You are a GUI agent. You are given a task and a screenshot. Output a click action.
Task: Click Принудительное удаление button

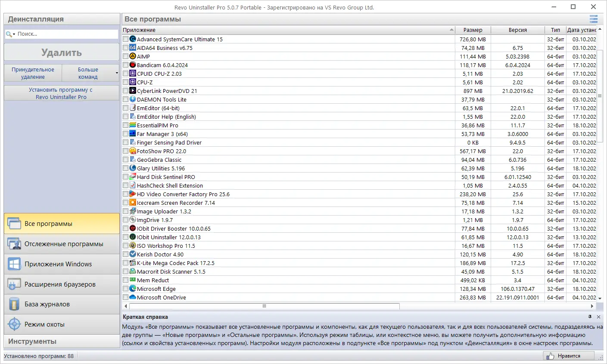[33, 73]
